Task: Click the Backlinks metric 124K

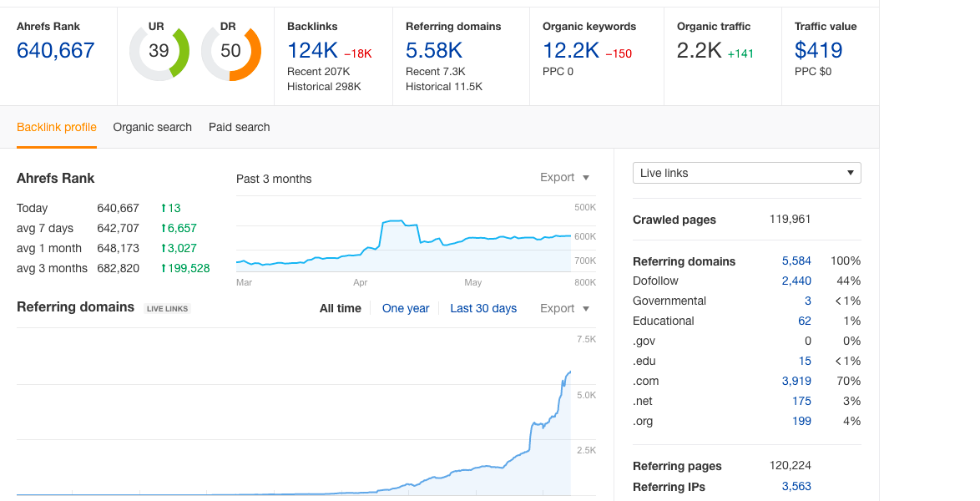Action: pyautogui.click(x=312, y=50)
